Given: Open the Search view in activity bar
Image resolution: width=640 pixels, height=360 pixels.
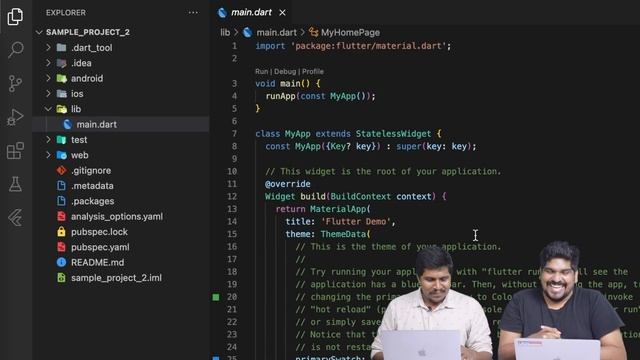Looking at the screenshot, I should [x=16, y=50].
